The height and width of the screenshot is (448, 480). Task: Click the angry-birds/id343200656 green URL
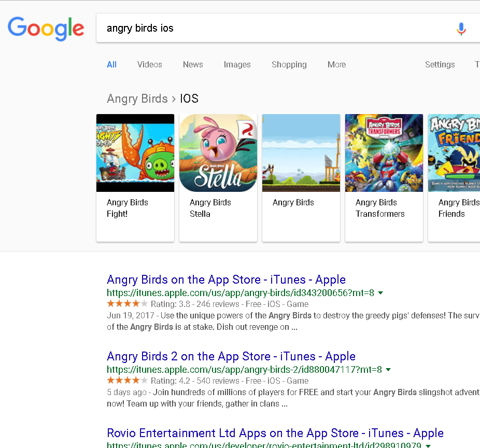[x=241, y=293]
